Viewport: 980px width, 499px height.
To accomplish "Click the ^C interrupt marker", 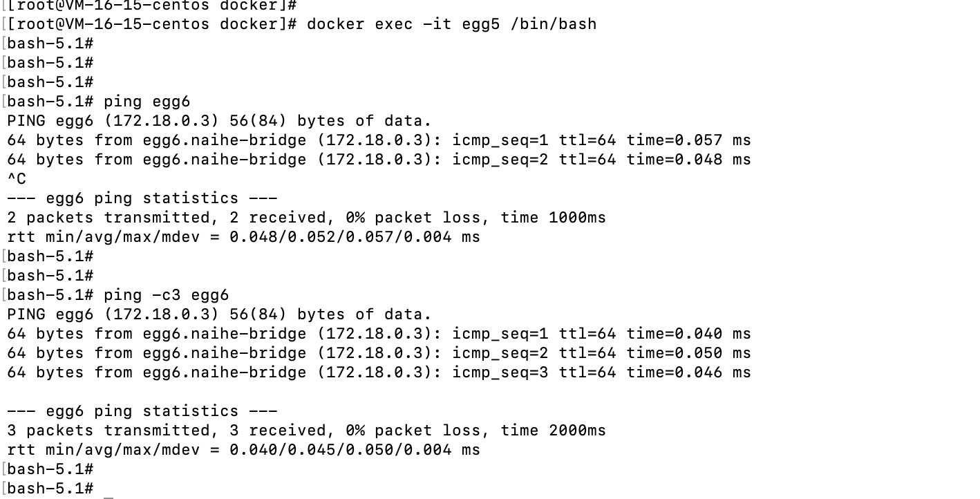I will coord(17,179).
